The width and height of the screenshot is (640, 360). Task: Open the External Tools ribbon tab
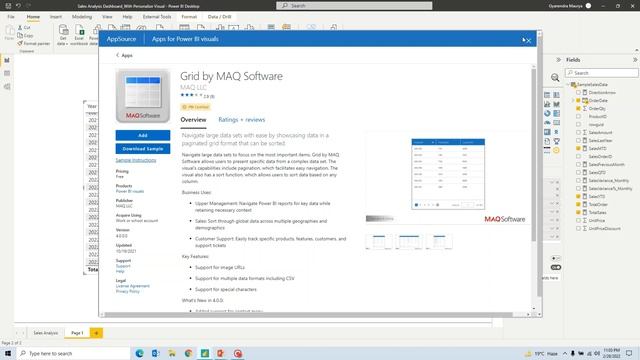coord(157,17)
